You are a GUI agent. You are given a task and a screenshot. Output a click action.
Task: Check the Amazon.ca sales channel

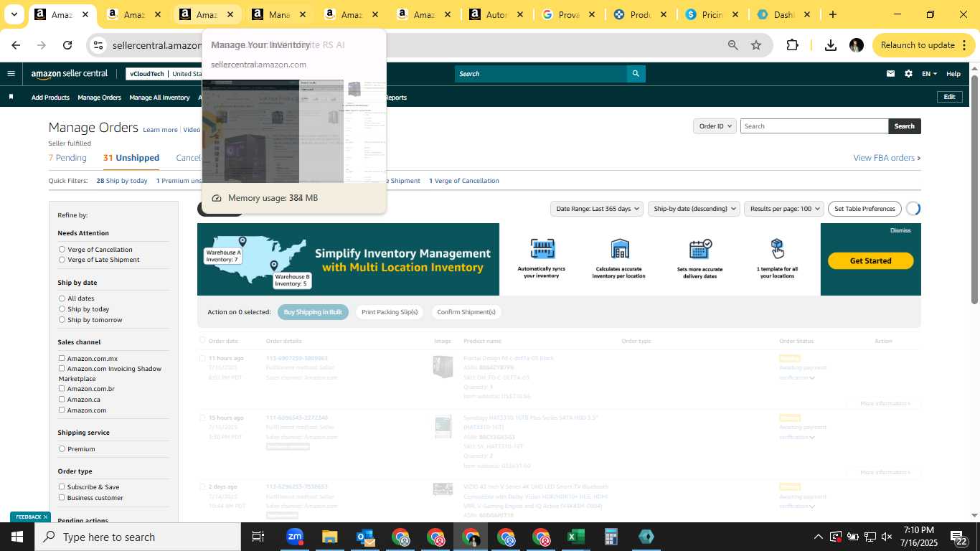(x=62, y=399)
